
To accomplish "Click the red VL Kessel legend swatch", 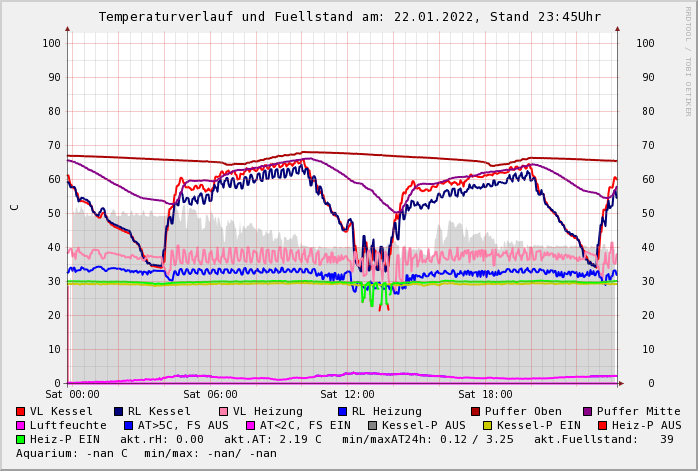I will click(x=20, y=412).
